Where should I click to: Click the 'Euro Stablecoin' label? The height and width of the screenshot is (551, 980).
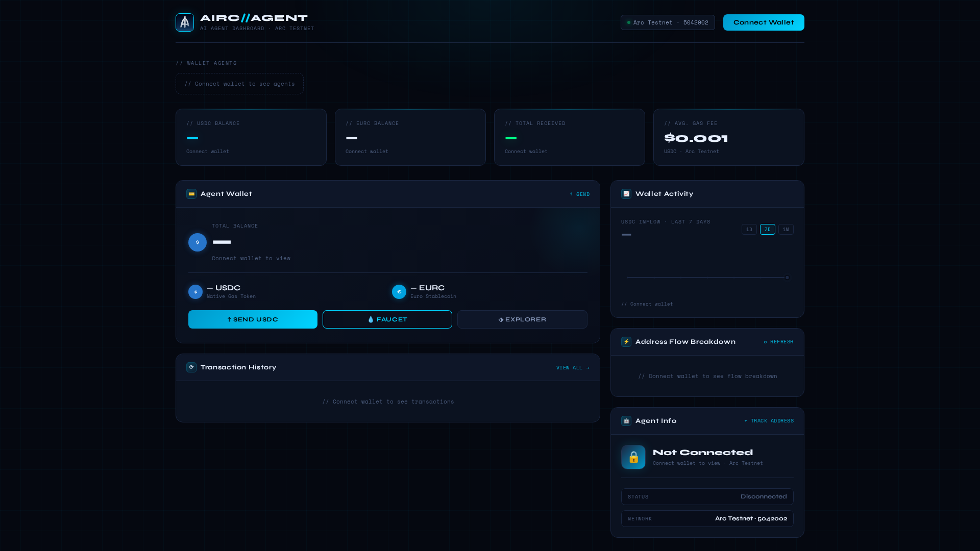point(433,296)
